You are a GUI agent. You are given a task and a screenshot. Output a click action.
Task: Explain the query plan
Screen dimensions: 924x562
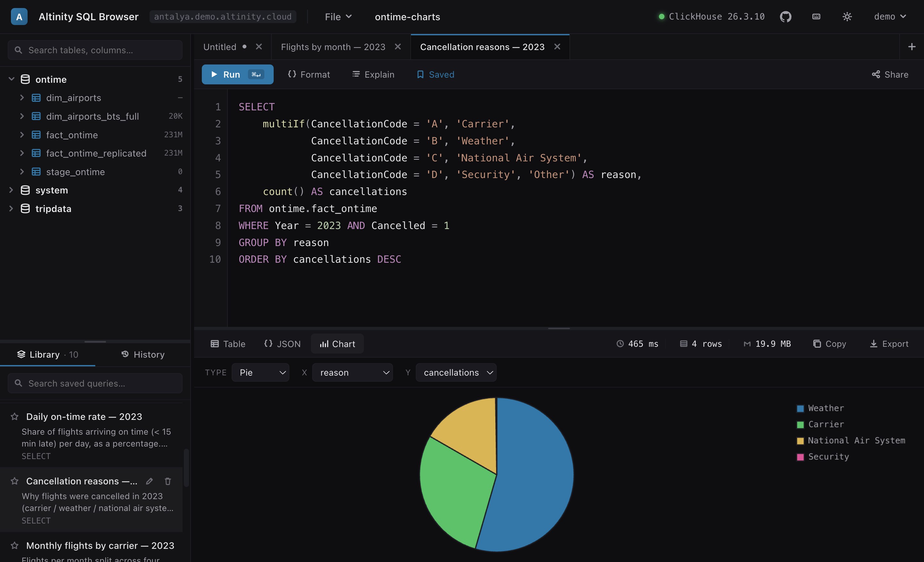pyautogui.click(x=373, y=75)
